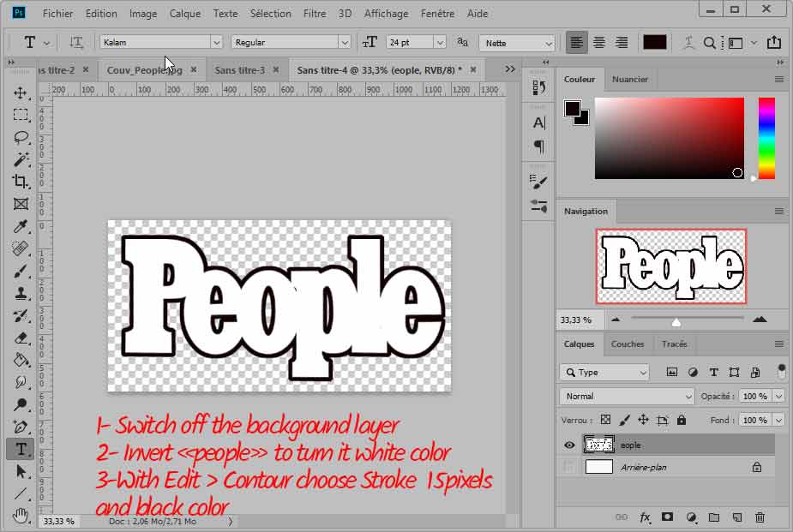The width and height of the screenshot is (793, 532).
Task: Open the Regular font style dropdown
Action: 345,43
